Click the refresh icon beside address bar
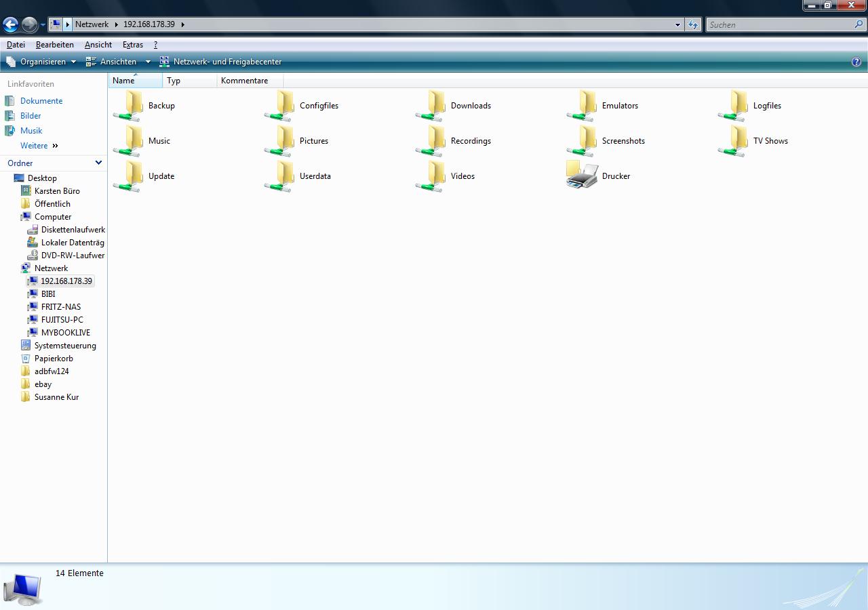This screenshot has height=610, width=868. pyautogui.click(x=692, y=25)
